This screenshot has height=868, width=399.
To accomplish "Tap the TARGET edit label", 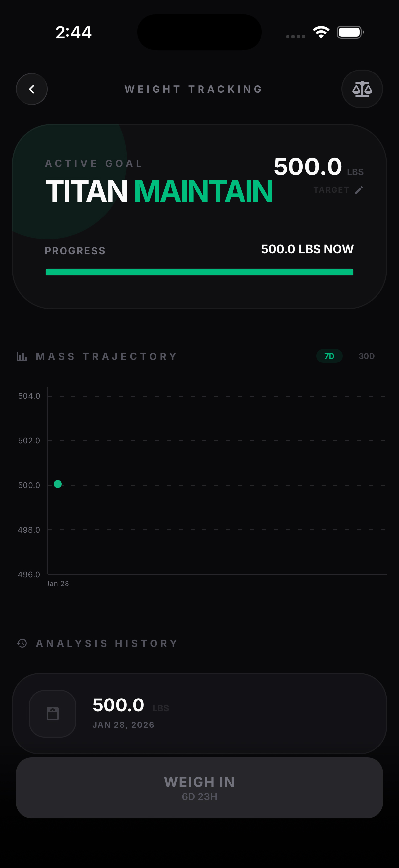I will pos(331,190).
